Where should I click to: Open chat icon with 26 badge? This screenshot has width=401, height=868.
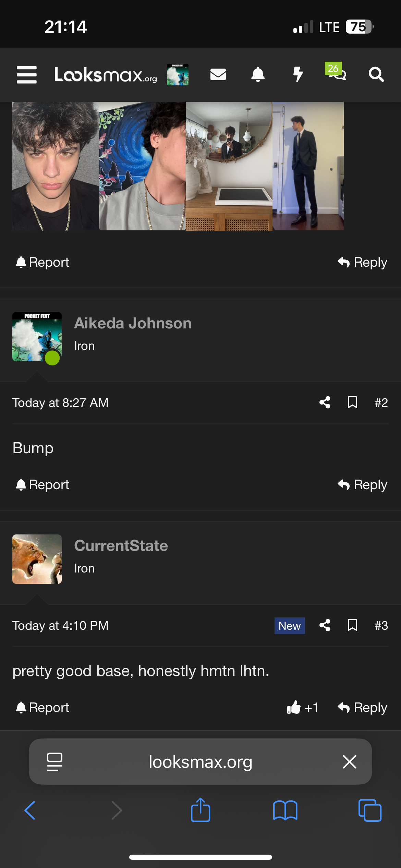coord(337,72)
